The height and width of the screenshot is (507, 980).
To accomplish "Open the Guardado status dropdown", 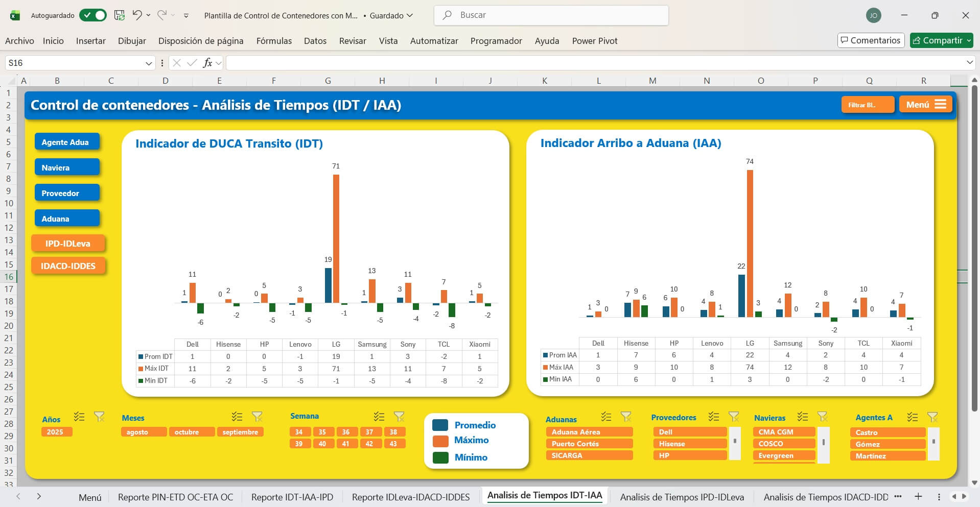I will pyautogui.click(x=391, y=16).
